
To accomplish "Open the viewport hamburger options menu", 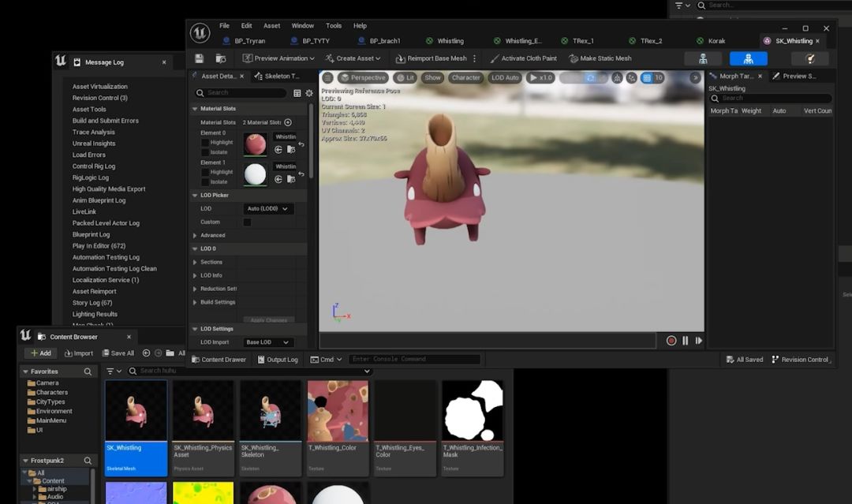I will point(327,77).
